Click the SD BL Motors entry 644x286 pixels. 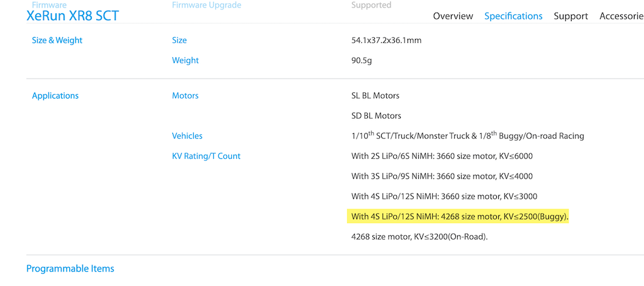click(376, 116)
